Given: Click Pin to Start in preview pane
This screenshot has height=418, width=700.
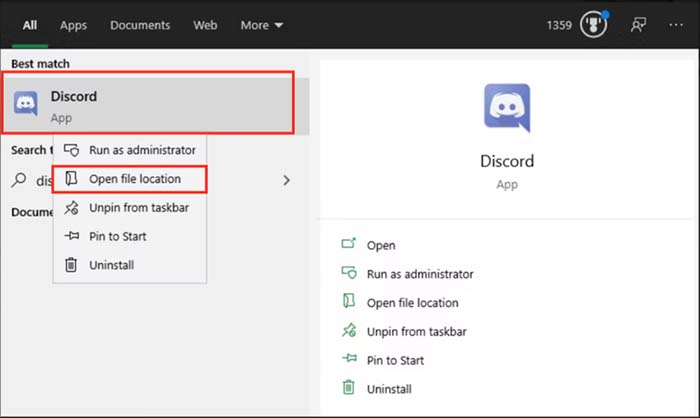Looking at the screenshot, I should pos(395,360).
